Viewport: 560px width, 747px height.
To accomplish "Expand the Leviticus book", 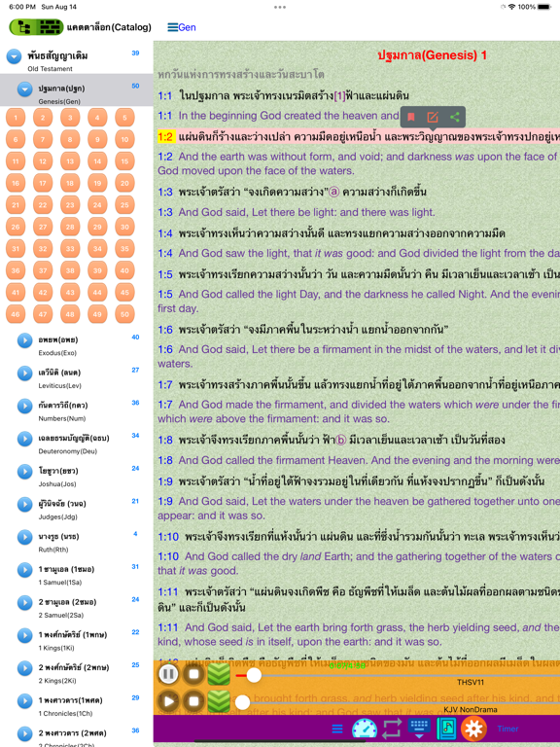I will click(x=24, y=373).
